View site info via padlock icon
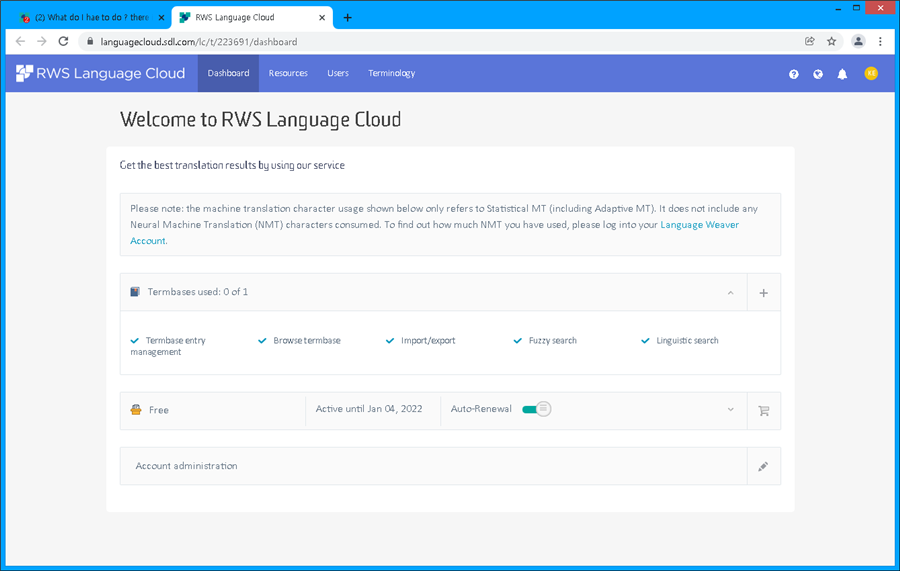 point(90,41)
